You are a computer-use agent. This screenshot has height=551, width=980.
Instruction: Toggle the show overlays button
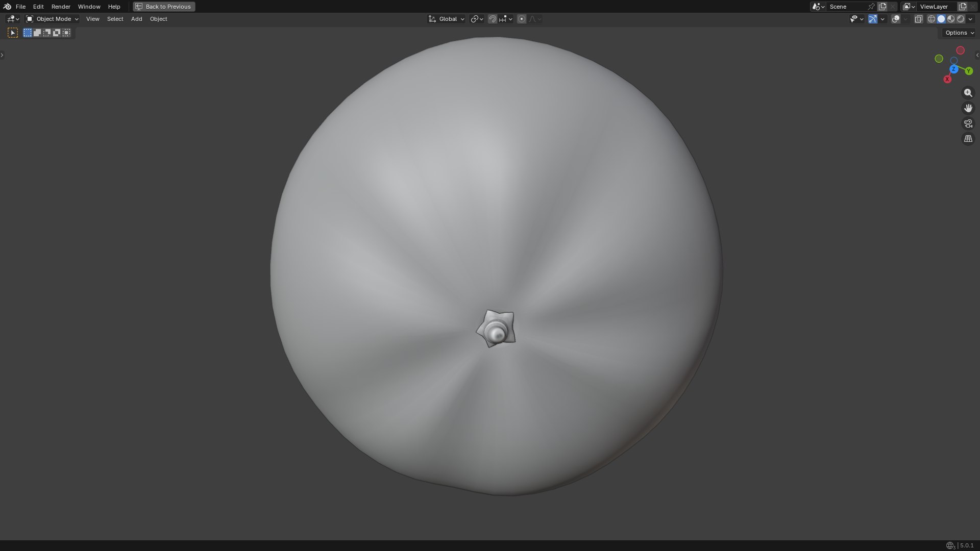(896, 19)
